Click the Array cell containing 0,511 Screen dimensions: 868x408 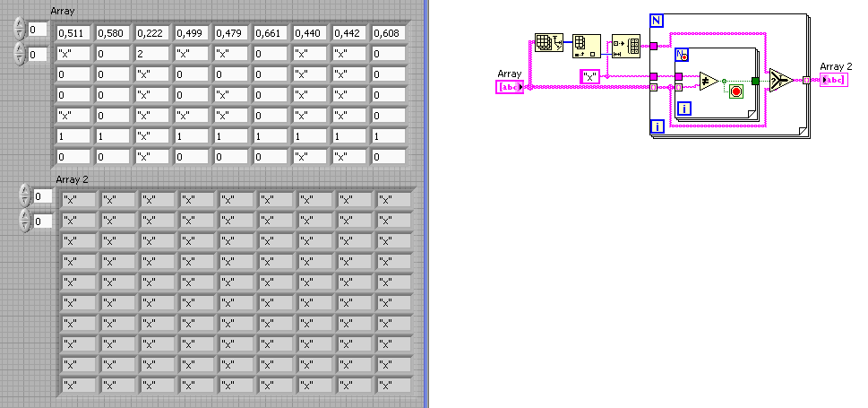pos(73,33)
